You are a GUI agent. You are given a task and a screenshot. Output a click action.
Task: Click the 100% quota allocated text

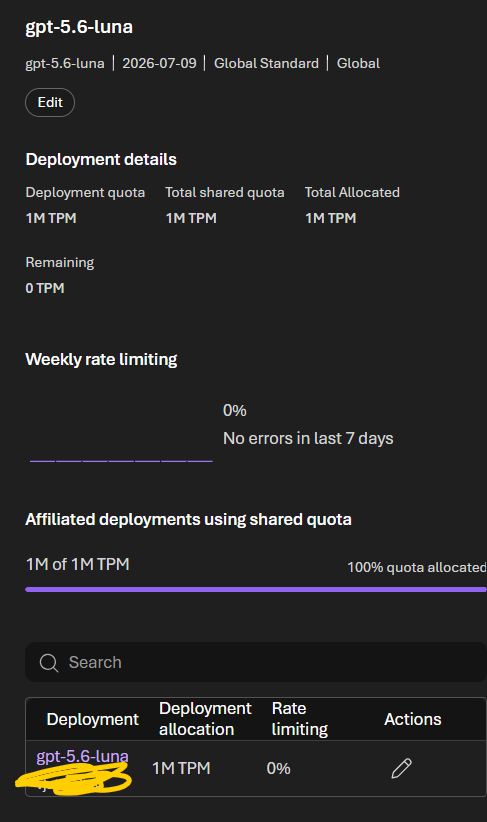click(x=417, y=567)
